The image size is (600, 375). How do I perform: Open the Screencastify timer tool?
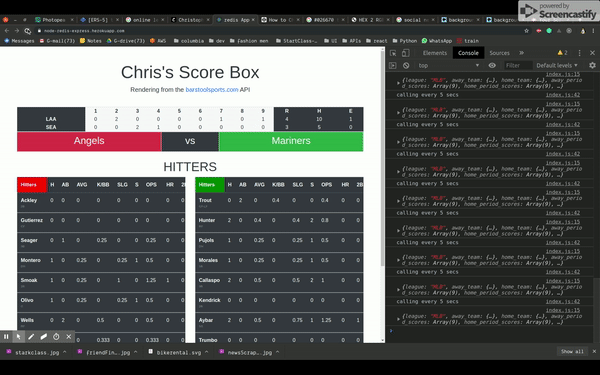click(x=56, y=337)
